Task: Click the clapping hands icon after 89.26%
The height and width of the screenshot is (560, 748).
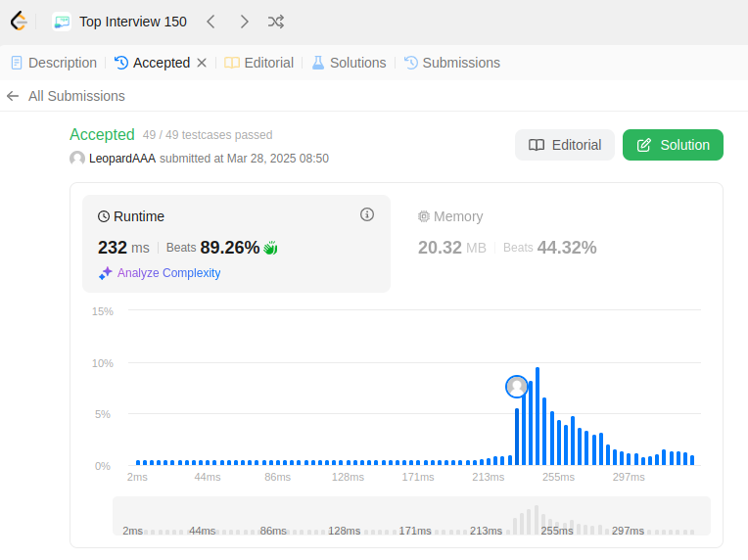Action: (270, 248)
